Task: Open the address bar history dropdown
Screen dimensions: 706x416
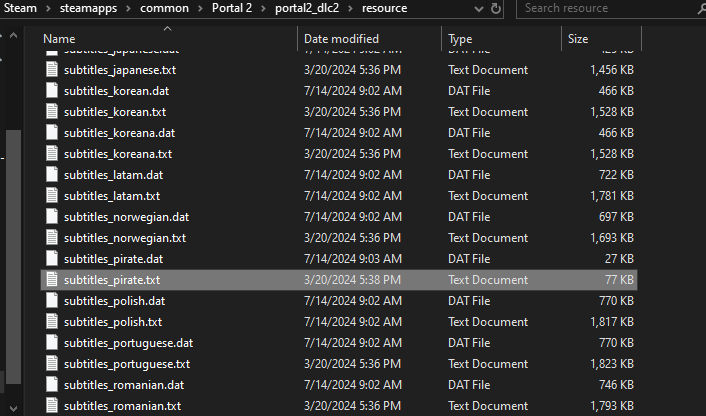Action: pos(479,9)
